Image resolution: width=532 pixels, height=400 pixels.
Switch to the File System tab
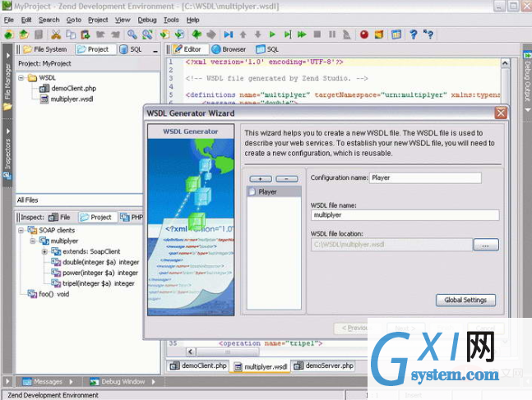(45, 49)
